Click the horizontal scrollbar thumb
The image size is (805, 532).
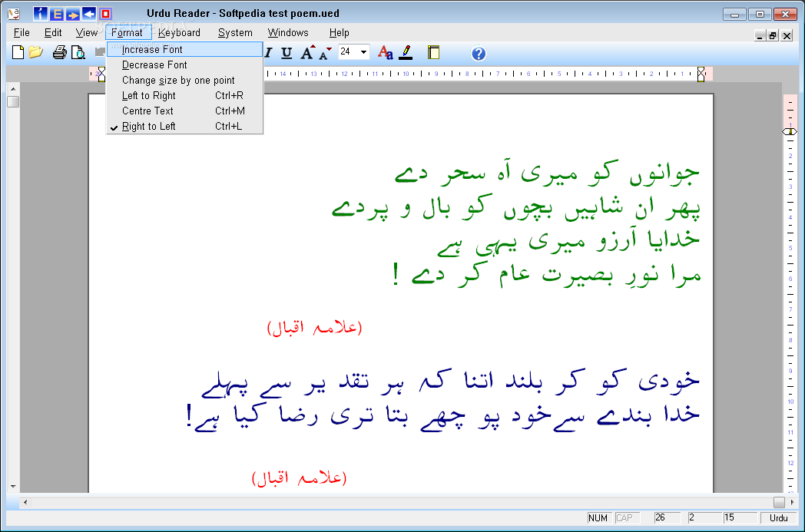point(780,502)
